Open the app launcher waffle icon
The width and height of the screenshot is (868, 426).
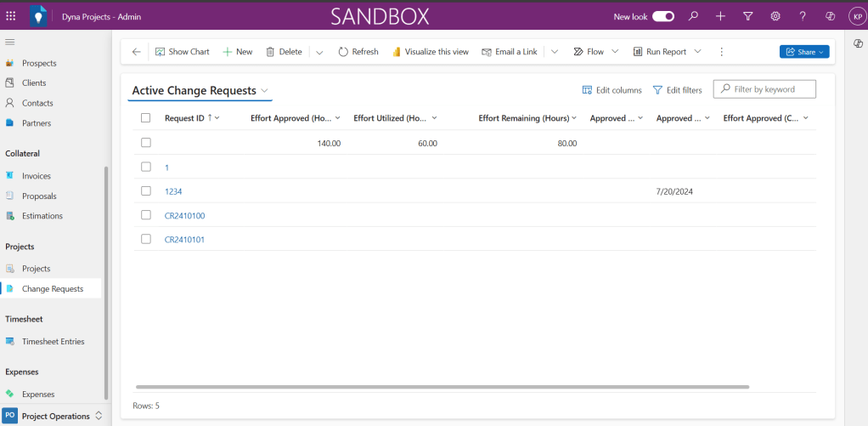(x=10, y=16)
